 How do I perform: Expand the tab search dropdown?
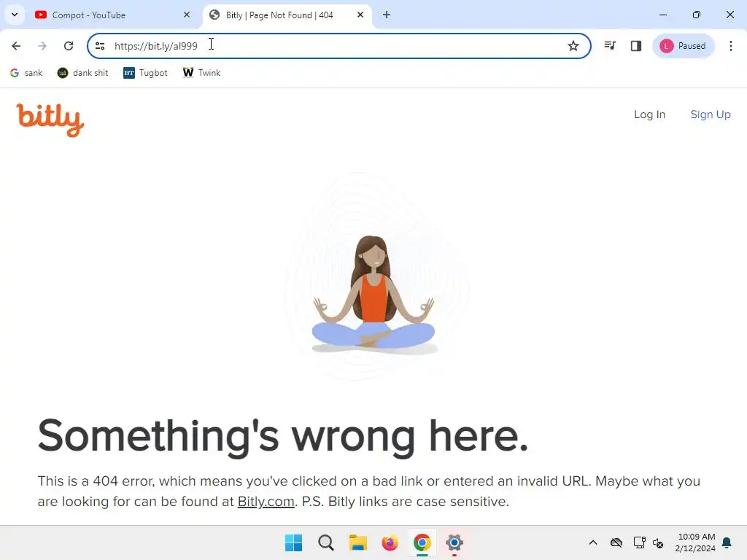15,15
